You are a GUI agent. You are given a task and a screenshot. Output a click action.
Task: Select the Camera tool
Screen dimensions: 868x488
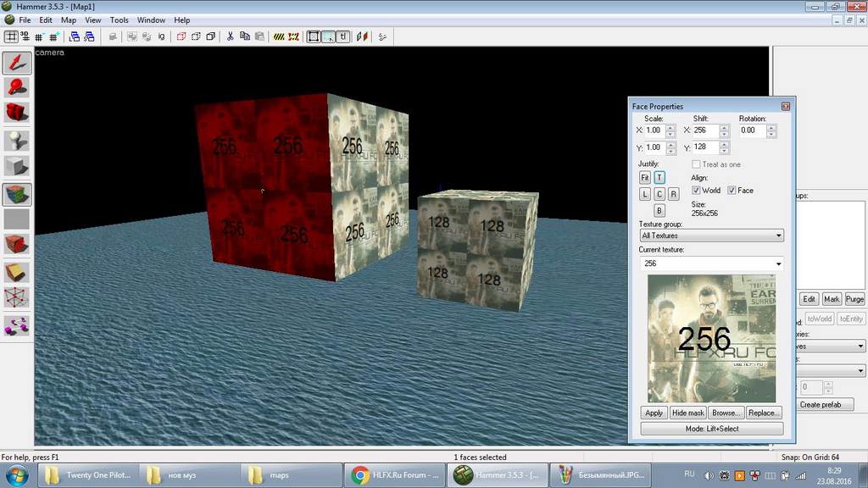[17, 112]
